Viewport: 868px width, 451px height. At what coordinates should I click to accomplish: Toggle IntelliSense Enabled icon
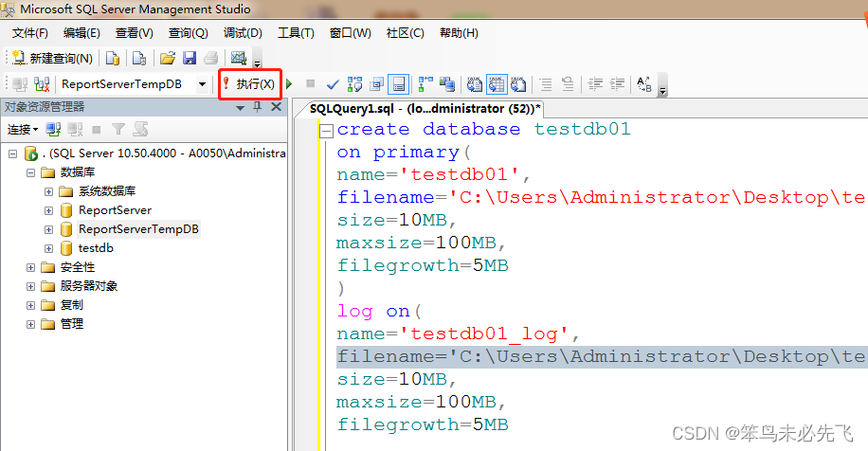point(399,84)
